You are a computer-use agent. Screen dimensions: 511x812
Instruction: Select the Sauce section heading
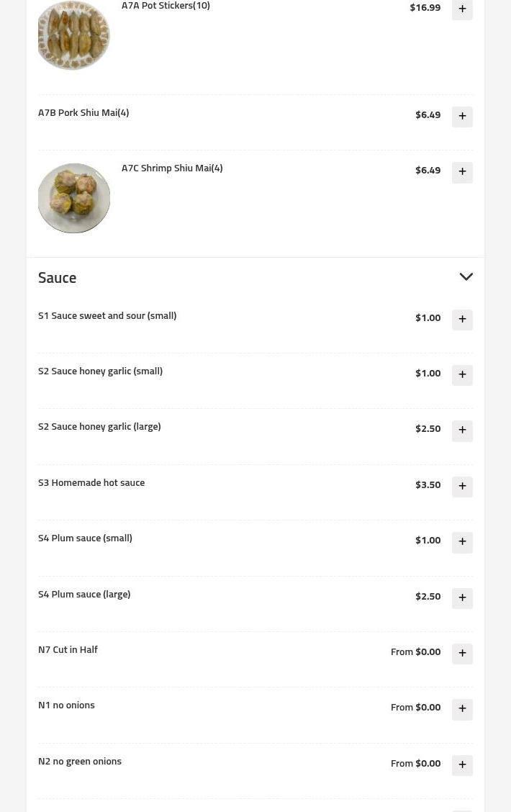(x=57, y=277)
